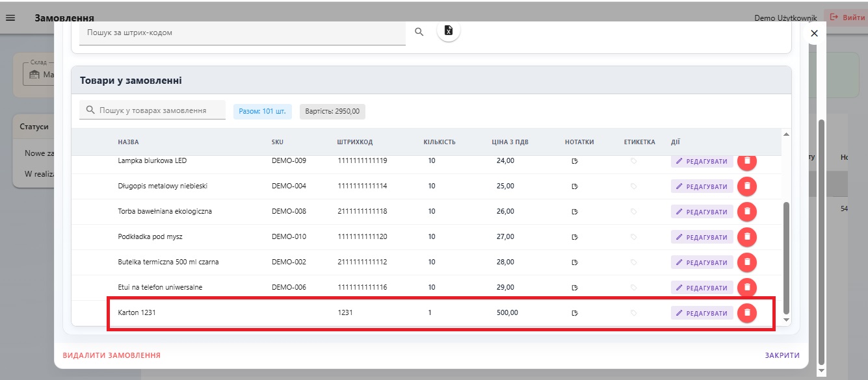Focus the barcode search field
868x380 pixels.
pyautogui.click(x=243, y=32)
